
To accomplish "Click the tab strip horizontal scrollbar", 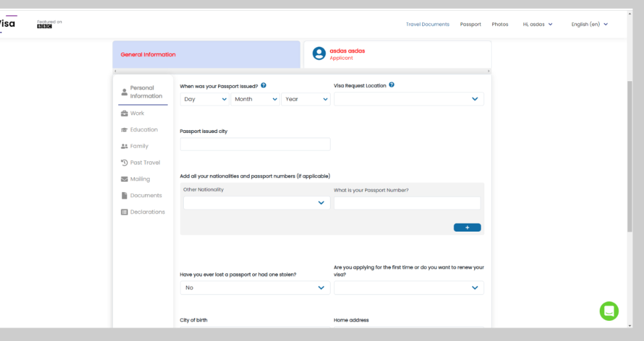I will click(302, 71).
